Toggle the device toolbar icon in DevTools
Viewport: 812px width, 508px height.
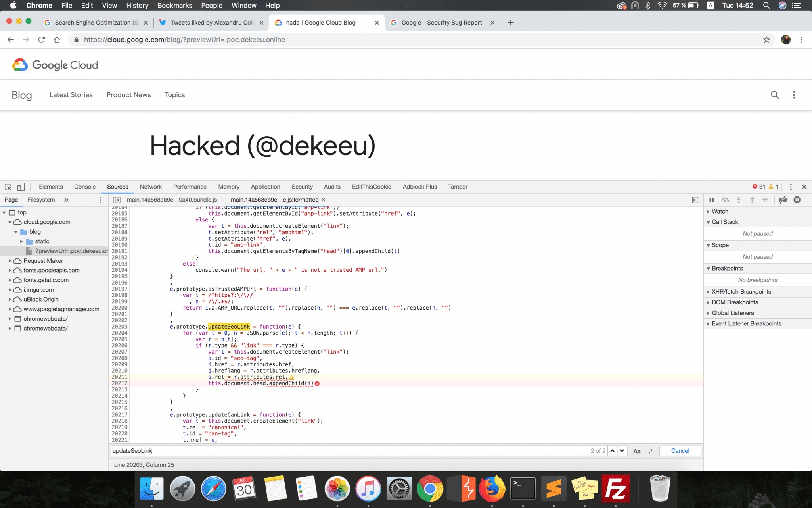click(x=21, y=187)
